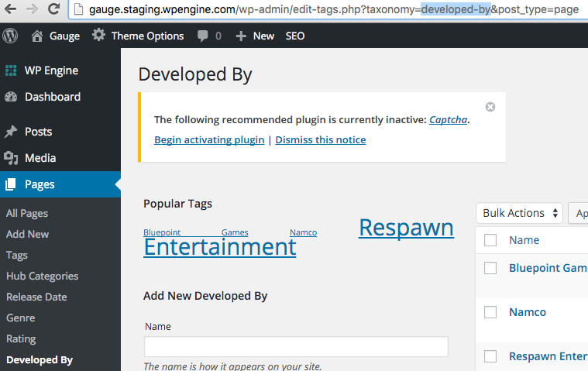Open the Genre submenu item
The width and height of the screenshot is (588, 371).
(x=21, y=318)
